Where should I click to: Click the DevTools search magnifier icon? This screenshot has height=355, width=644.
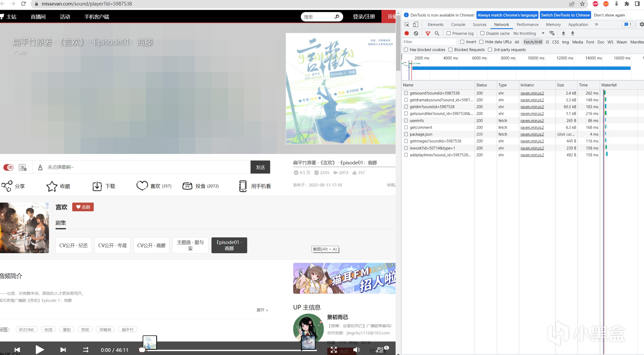[437, 33]
